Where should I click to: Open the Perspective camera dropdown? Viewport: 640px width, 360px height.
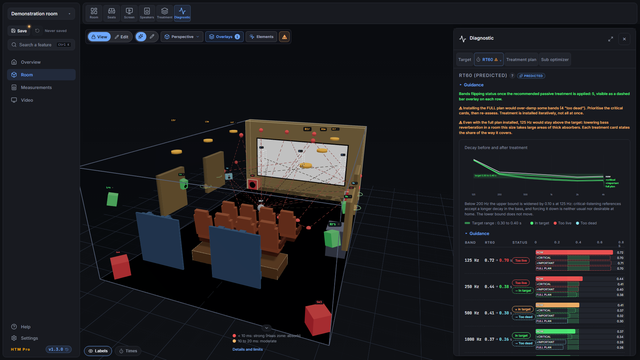coord(182,37)
